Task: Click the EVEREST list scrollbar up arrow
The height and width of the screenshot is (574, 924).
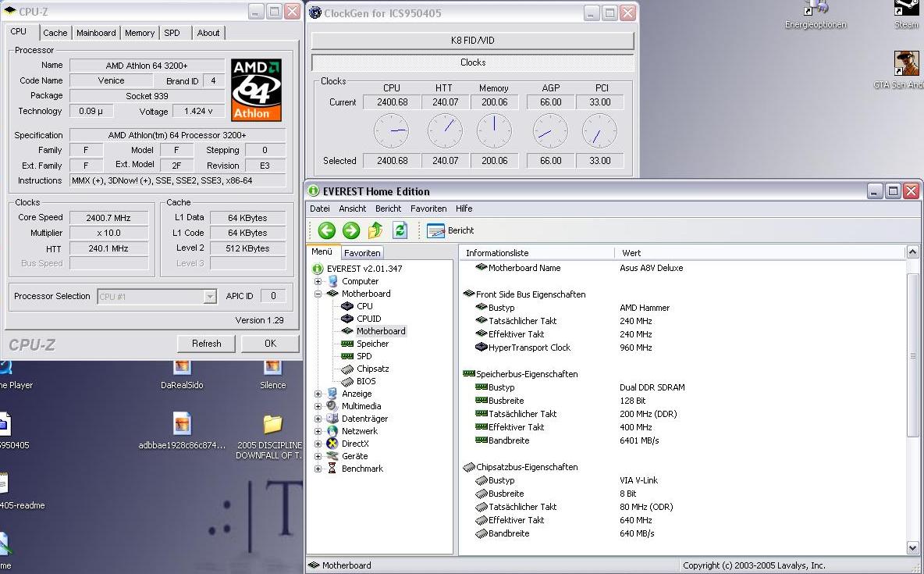Action: click(x=913, y=252)
